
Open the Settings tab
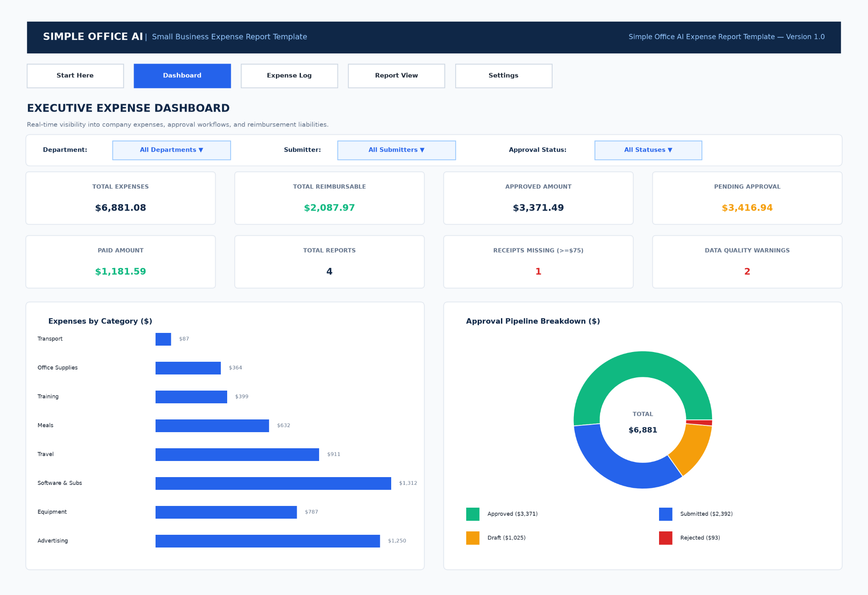coord(504,76)
